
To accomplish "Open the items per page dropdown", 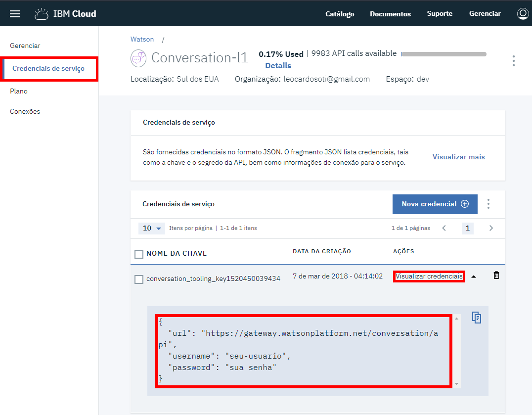I will tap(152, 228).
